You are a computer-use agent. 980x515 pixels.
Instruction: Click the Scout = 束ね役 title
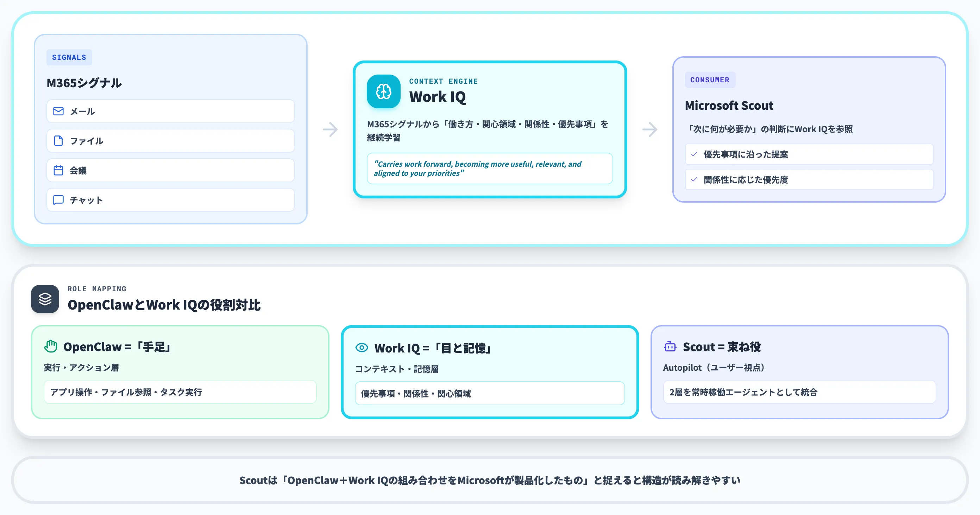pyautogui.click(x=722, y=346)
